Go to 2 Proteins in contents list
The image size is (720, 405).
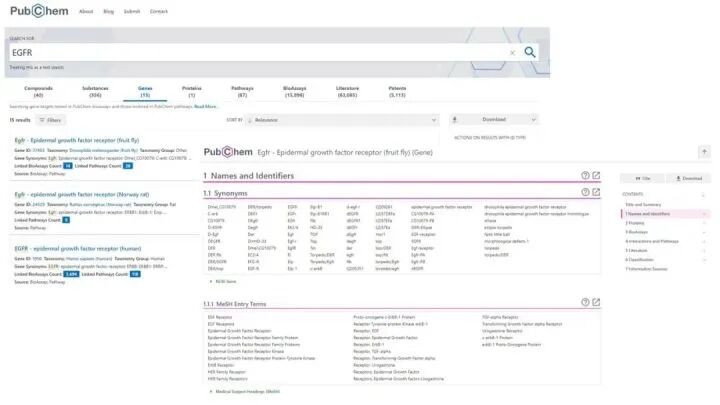635,223
